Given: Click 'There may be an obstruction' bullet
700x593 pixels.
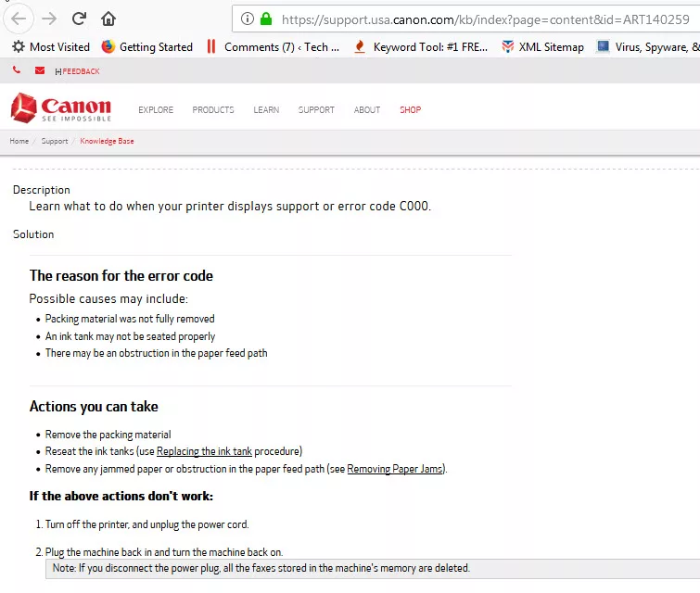Looking at the screenshot, I should 157,353.
